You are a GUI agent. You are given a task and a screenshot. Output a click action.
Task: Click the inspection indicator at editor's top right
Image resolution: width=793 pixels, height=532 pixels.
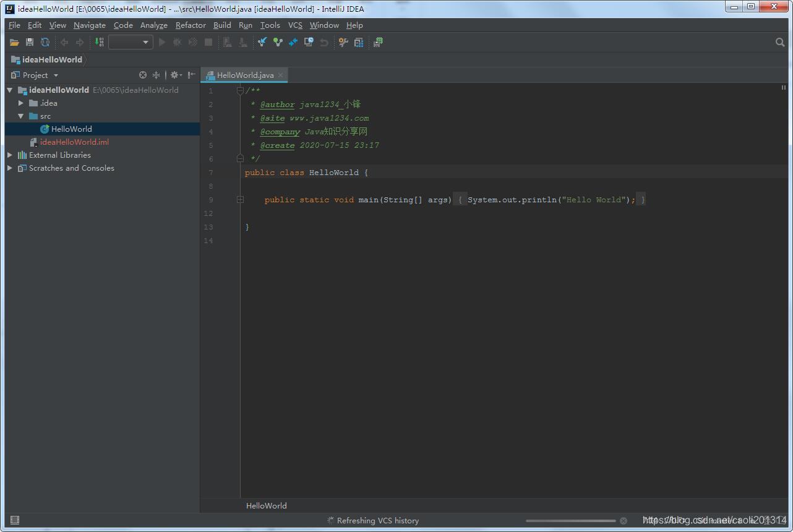(784, 88)
